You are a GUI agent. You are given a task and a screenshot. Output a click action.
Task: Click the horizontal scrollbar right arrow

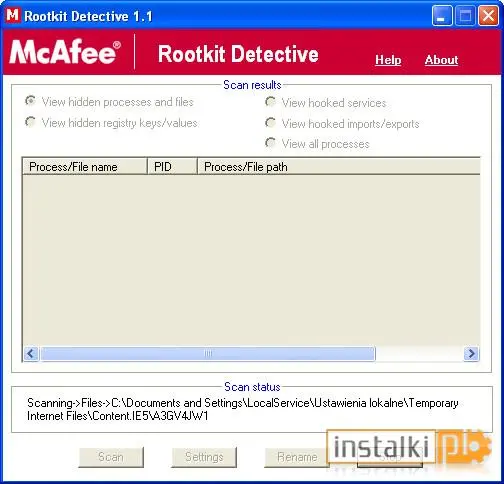tap(471, 353)
